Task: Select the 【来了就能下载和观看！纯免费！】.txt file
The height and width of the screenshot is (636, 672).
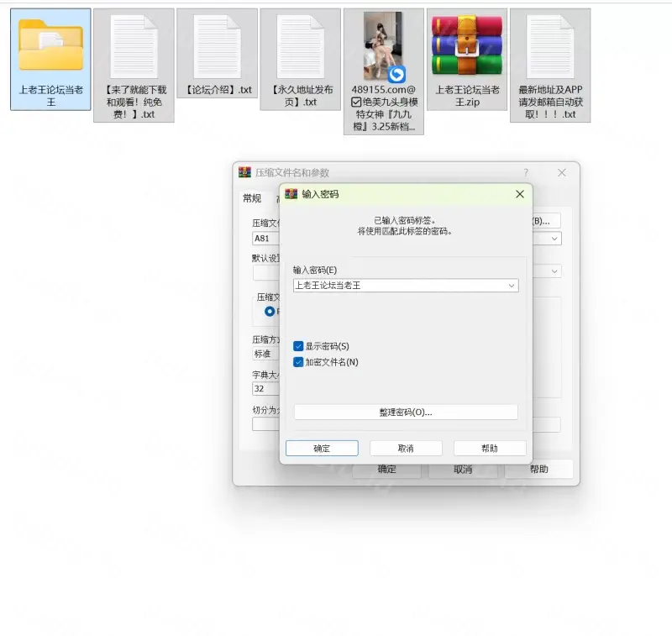Action: tap(134, 66)
